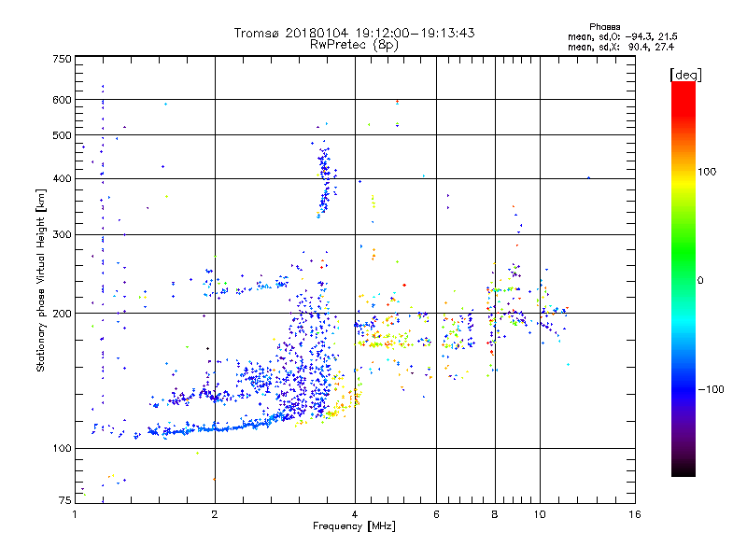The image size is (747, 560).
Task: Click the phase color scale bar
Action: (684, 278)
